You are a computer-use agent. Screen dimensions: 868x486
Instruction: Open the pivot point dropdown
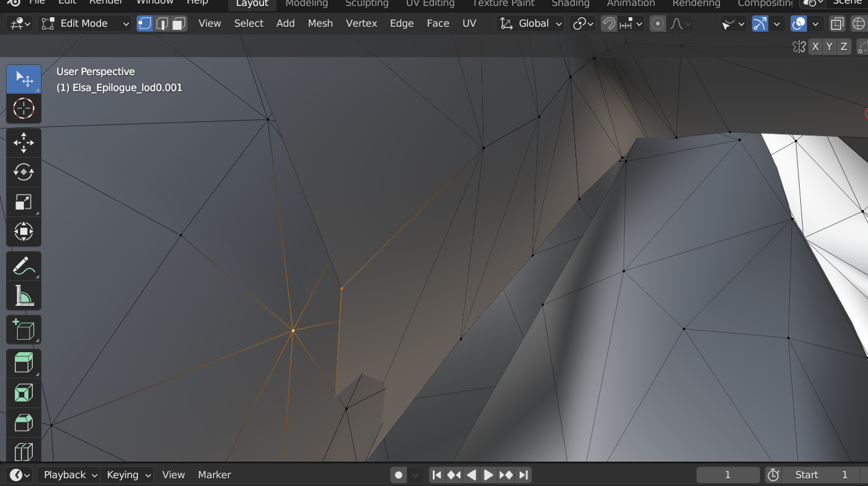(583, 23)
